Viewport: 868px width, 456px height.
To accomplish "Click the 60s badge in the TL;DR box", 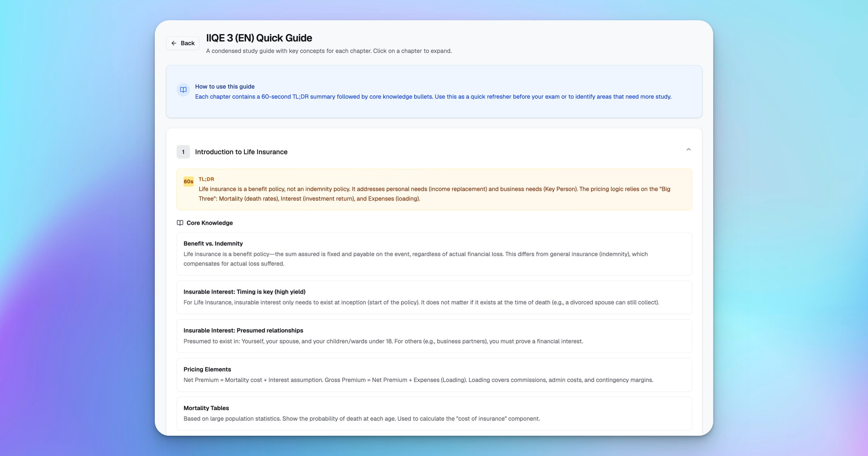I will [x=188, y=181].
